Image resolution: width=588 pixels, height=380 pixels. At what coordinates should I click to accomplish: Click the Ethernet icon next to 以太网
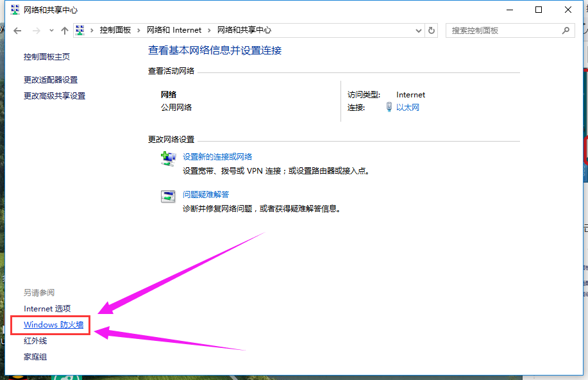389,106
